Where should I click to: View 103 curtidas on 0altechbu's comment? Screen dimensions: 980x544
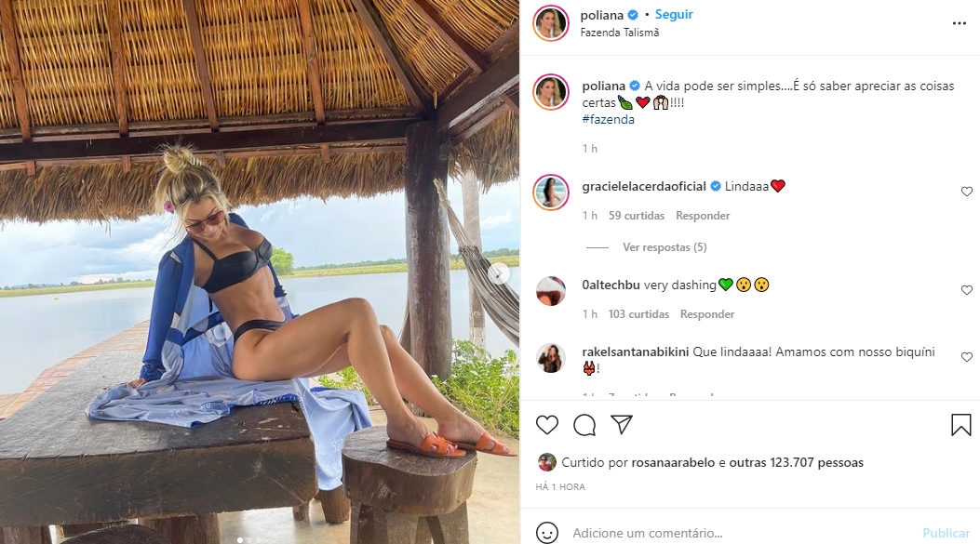(638, 314)
